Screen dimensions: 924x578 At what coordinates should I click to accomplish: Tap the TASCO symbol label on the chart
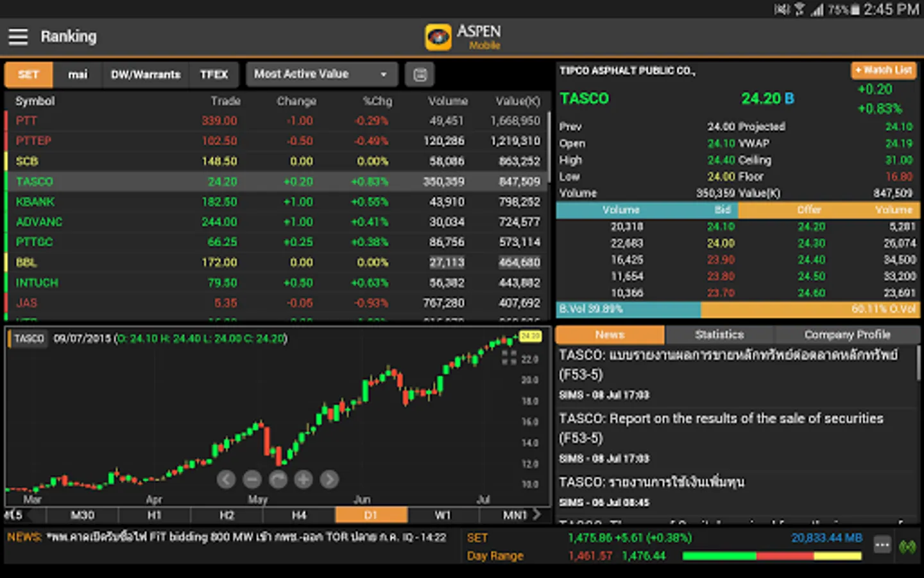[x=30, y=338]
